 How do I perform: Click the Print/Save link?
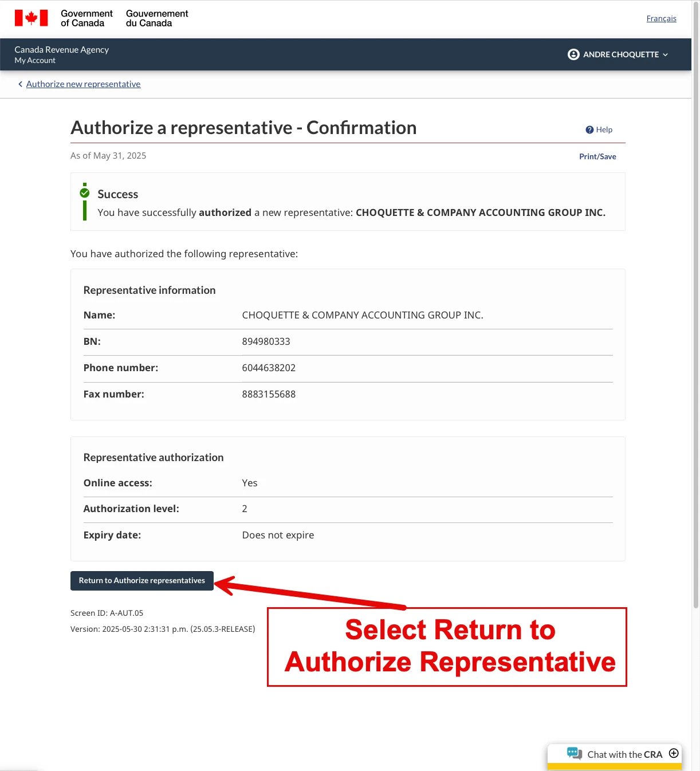click(597, 156)
